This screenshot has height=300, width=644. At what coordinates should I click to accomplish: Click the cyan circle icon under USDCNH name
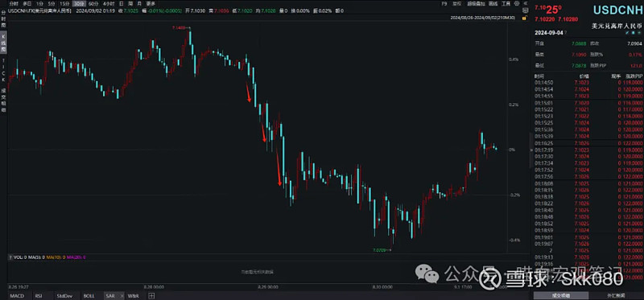click(x=634, y=32)
